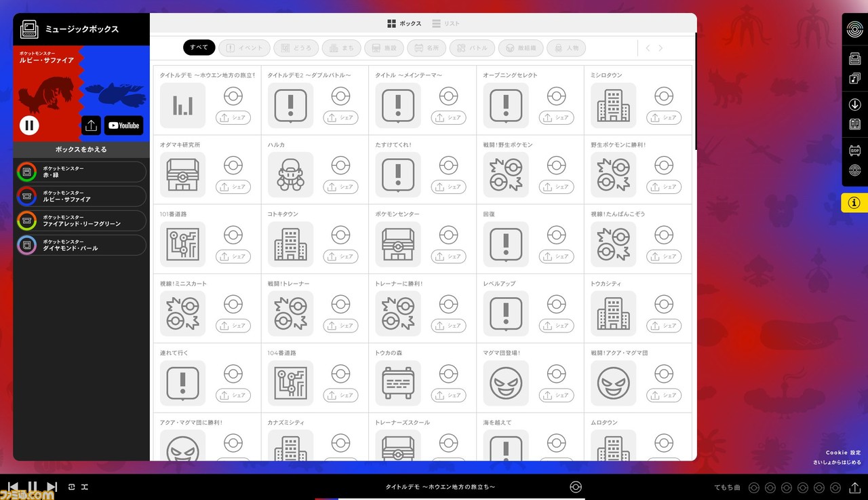Filter tracks by イベント
This screenshot has width=868, height=500.
tap(244, 48)
